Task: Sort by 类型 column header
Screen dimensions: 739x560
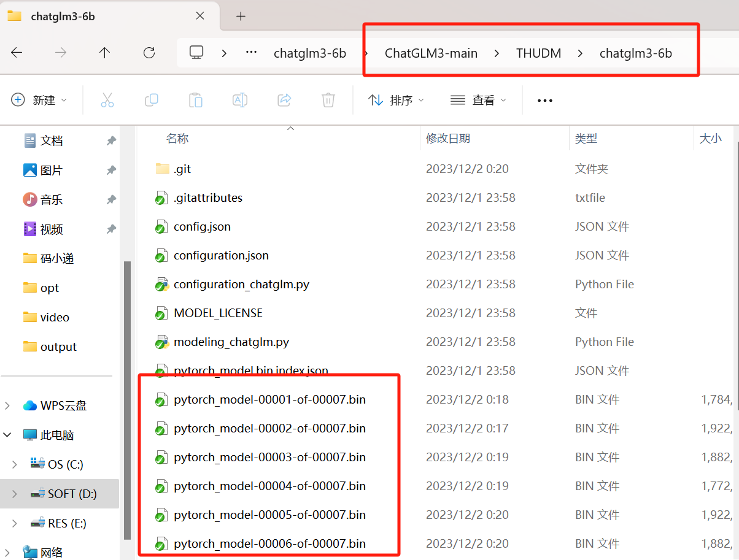Action: [x=586, y=139]
